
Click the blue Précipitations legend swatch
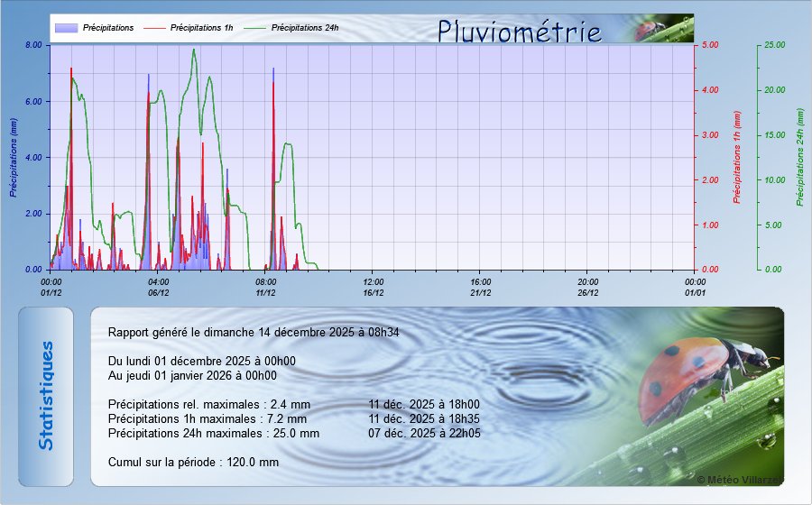point(67,28)
